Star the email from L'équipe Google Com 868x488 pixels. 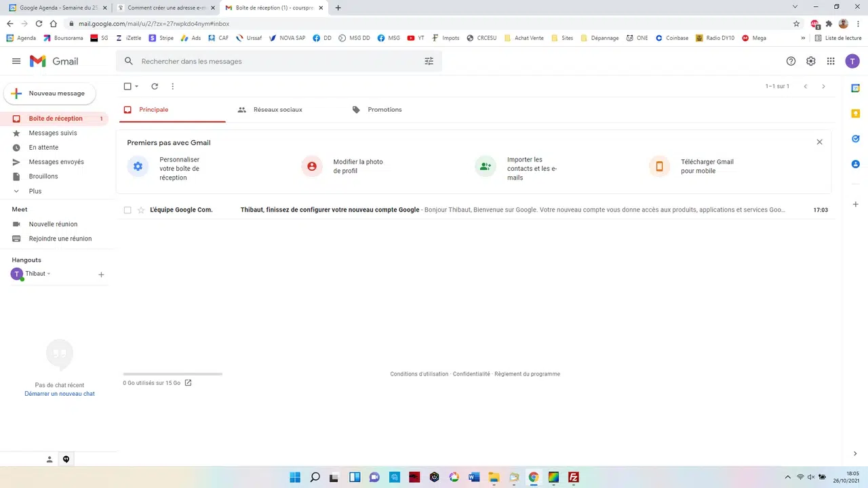[x=140, y=209]
